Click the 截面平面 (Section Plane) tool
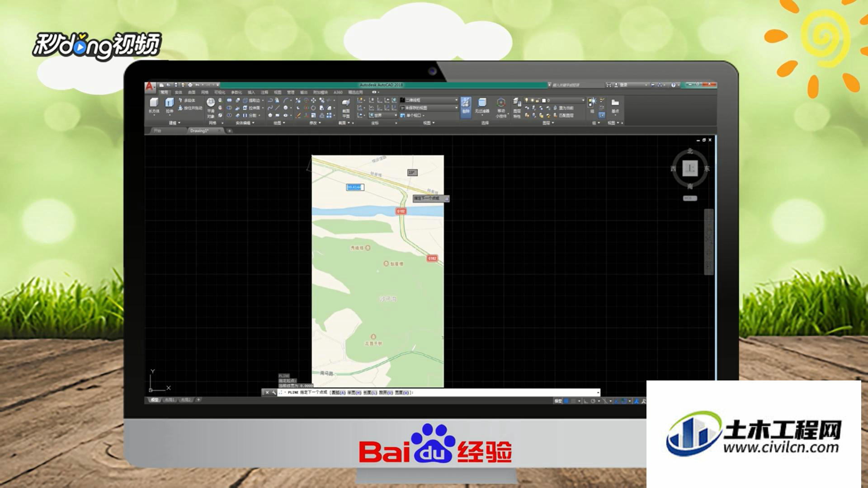Screen dimensions: 868x488 [x=346, y=108]
